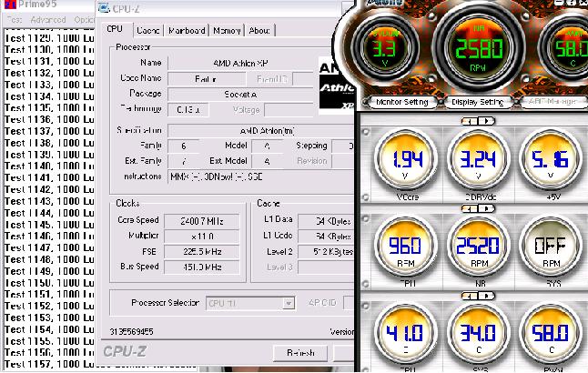Click the Specification field AMD Athlon(tm)

tap(261, 131)
